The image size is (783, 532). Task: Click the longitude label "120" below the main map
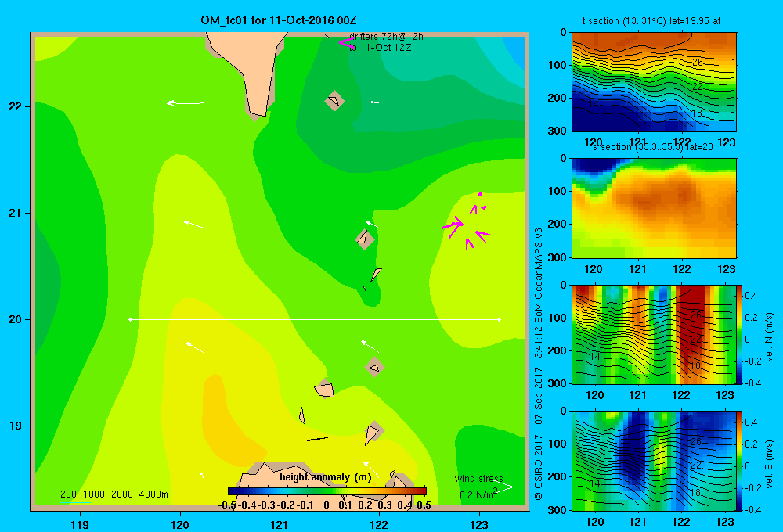tap(180, 524)
